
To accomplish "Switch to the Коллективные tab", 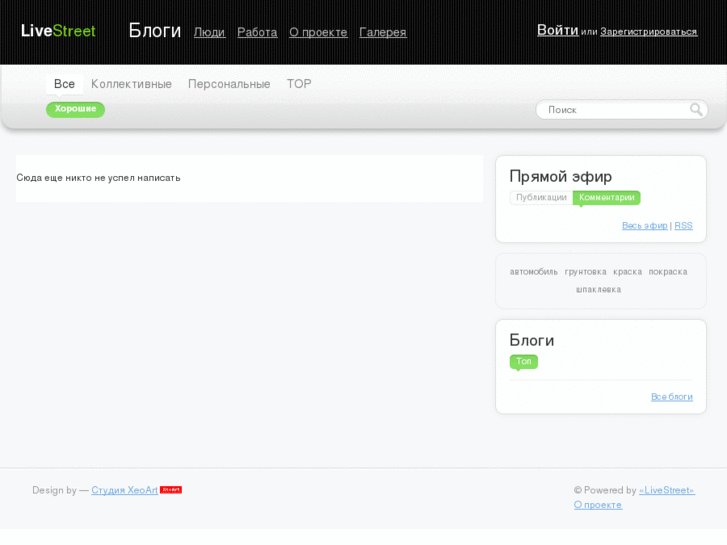I will pos(131,84).
